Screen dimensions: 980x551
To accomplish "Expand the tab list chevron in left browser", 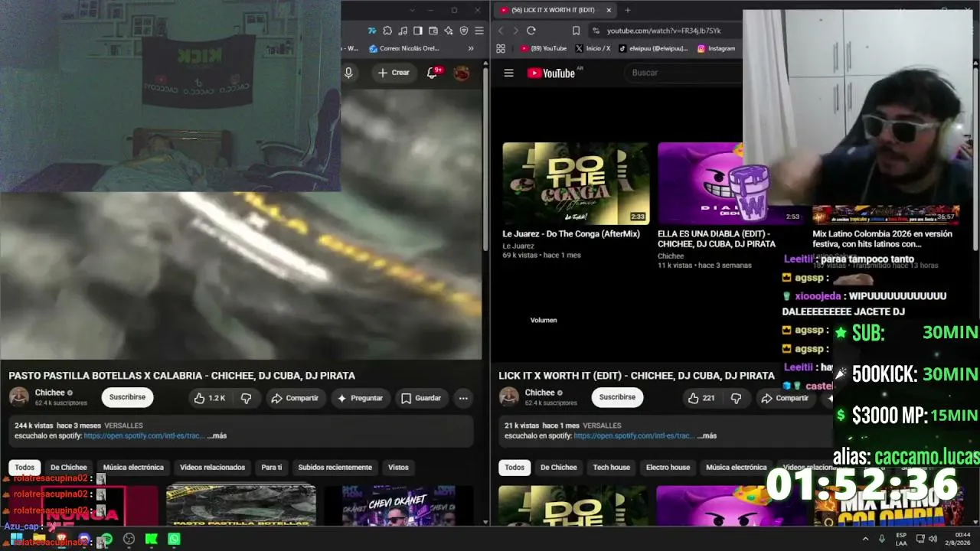I will coord(412,10).
